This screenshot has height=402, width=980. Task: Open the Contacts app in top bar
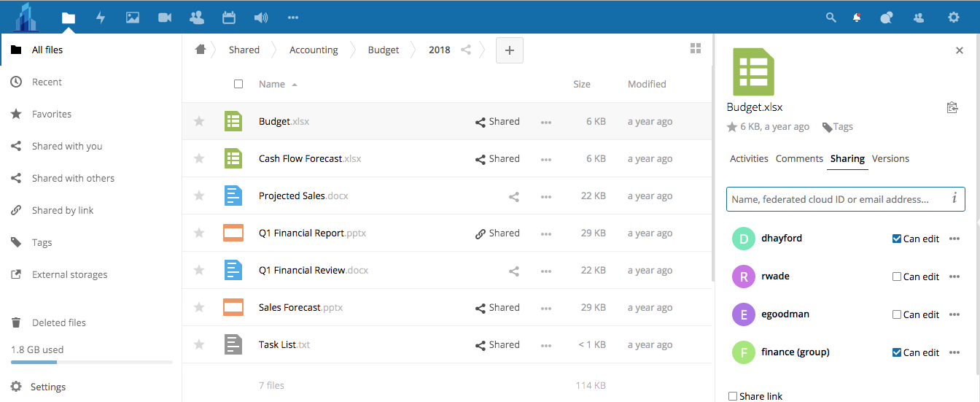[196, 18]
